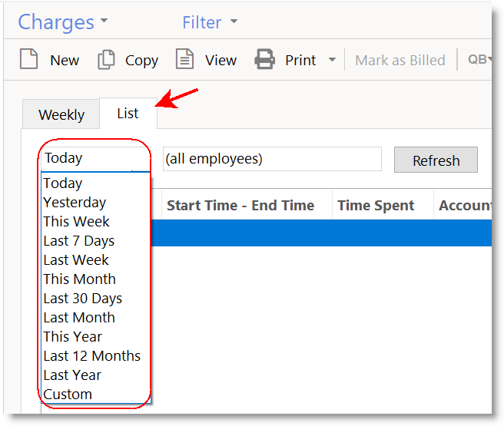Select Last 7 Days option
The width and height of the screenshot is (504, 426).
tap(78, 241)
